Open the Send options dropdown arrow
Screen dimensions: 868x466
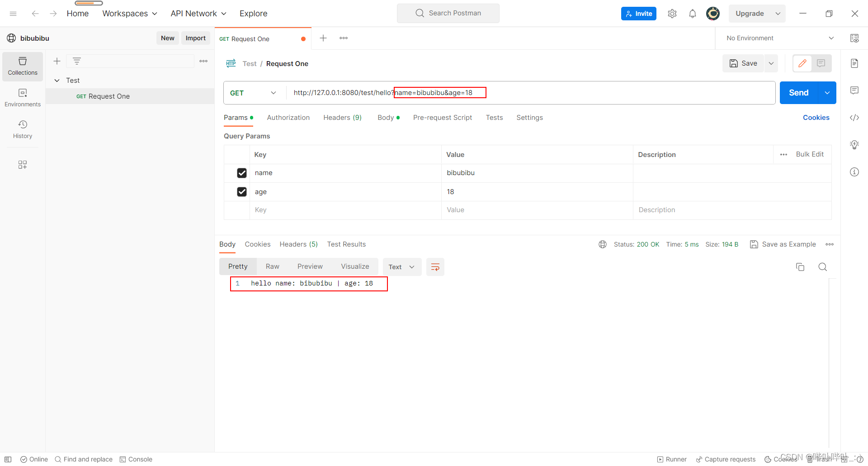pos(827,93)
